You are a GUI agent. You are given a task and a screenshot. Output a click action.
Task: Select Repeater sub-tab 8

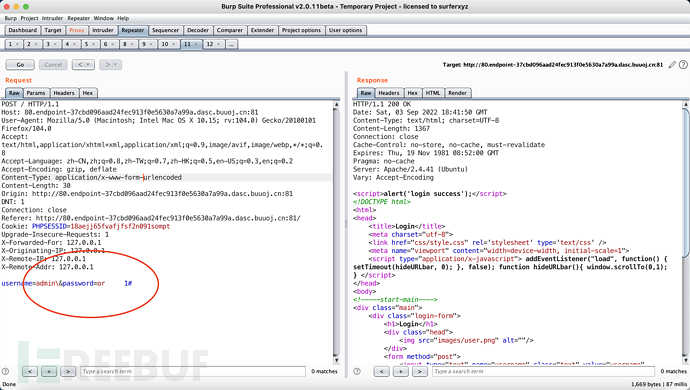128,44
